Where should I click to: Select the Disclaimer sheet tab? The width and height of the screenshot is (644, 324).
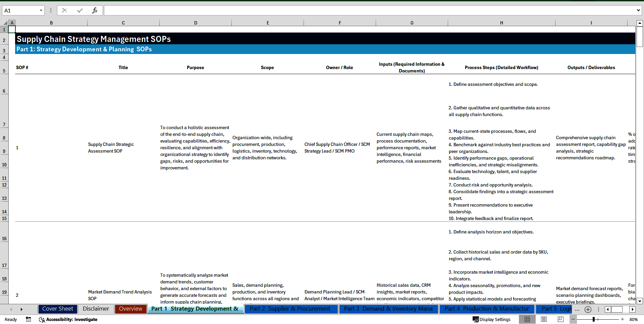tap(96, 309)
